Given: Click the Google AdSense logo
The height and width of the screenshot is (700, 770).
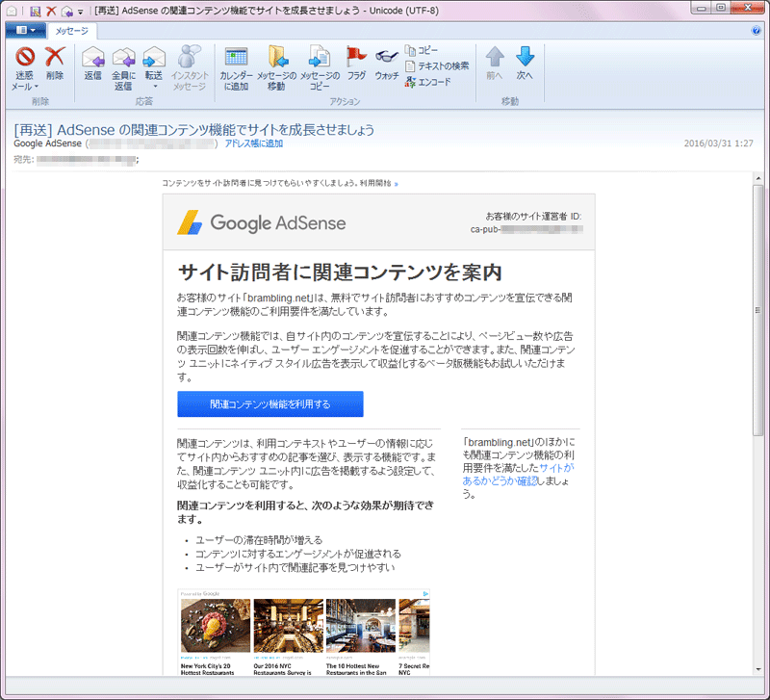Looking at the screenshot, I should point(261,222).
